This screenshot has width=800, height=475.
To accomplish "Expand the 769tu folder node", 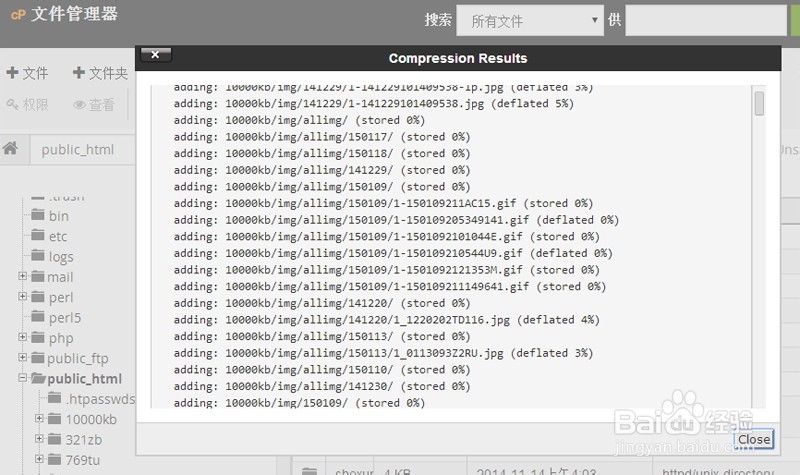I will (39, 459).
